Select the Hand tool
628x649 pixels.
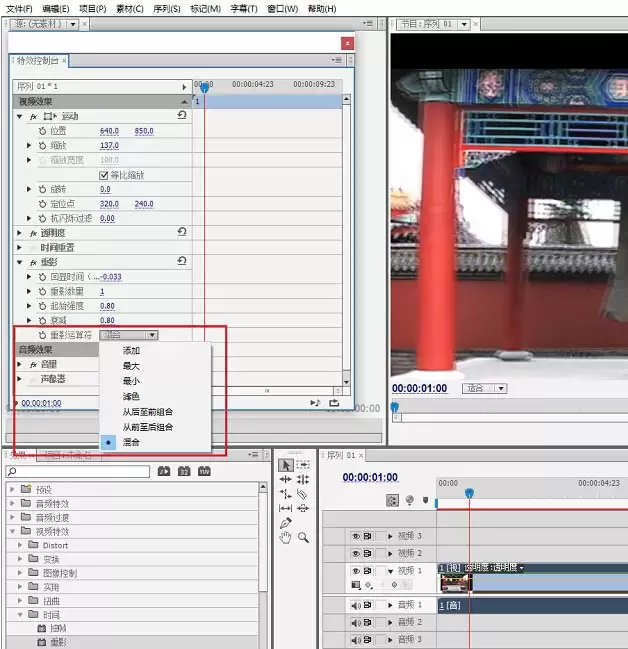coord(285,538)
